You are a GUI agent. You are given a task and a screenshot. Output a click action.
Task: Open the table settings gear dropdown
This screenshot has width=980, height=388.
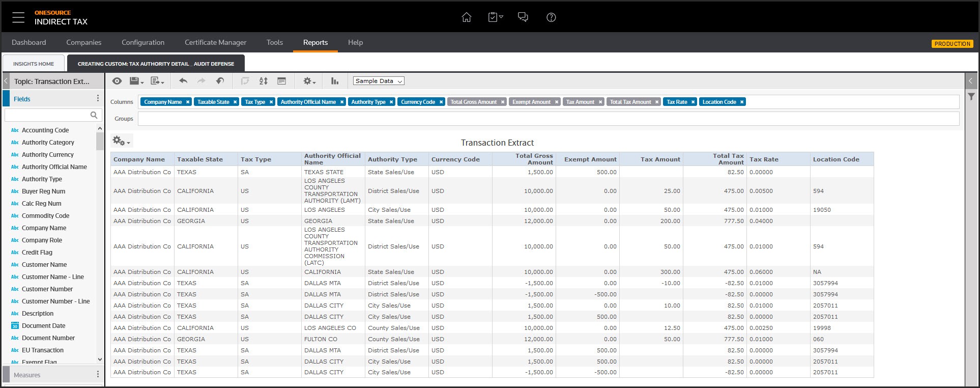point(121,141)
